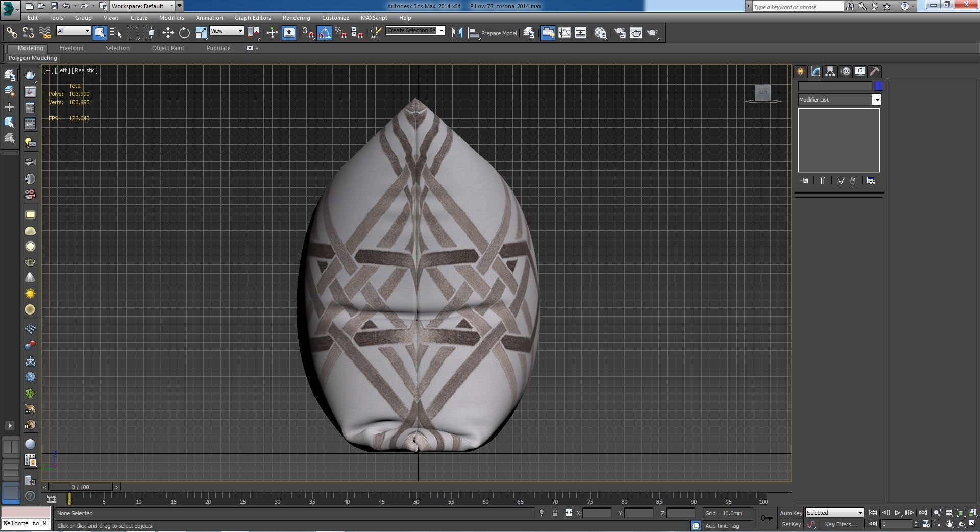
Task: Switch to the Freeform ribbon tab
Action: [71, 48]
